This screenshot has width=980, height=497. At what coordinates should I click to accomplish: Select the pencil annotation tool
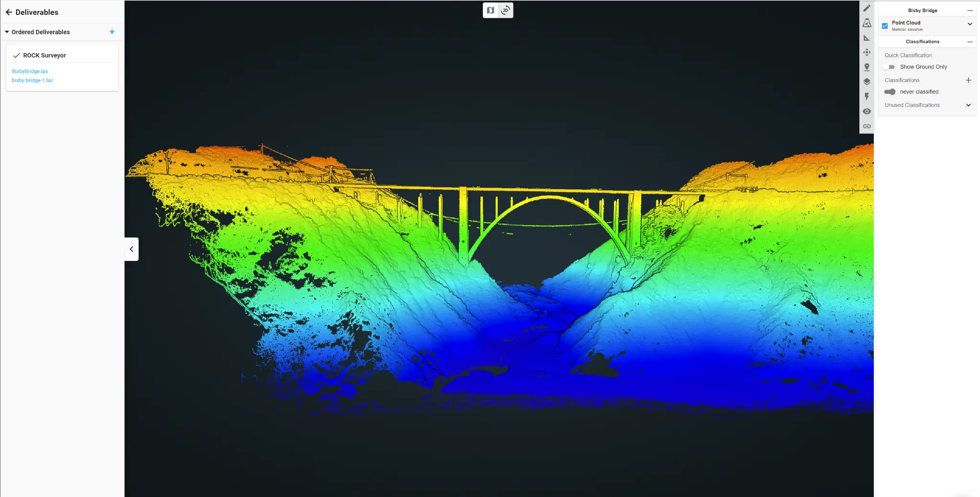pyautogui.click(x=867, y=8)
